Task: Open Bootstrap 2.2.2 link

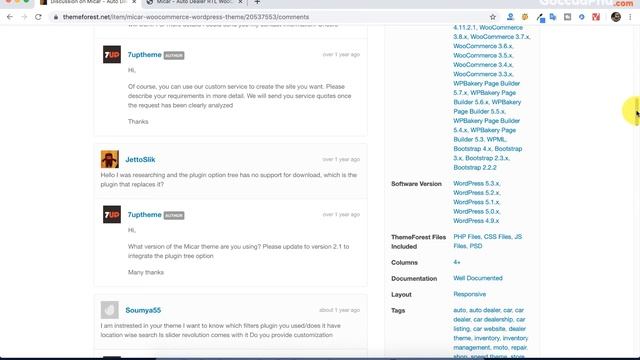Action: (475, 168)
